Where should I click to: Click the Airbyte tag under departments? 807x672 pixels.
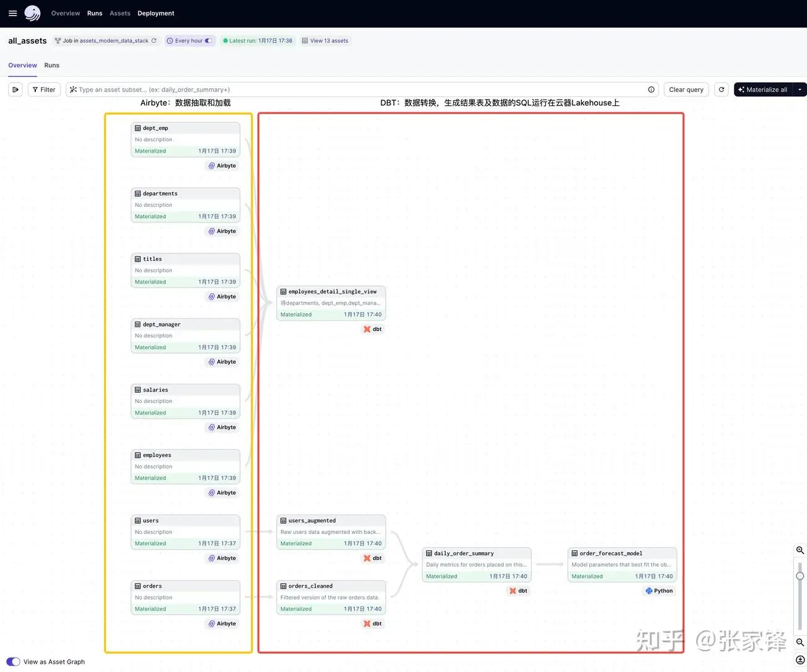222,231
